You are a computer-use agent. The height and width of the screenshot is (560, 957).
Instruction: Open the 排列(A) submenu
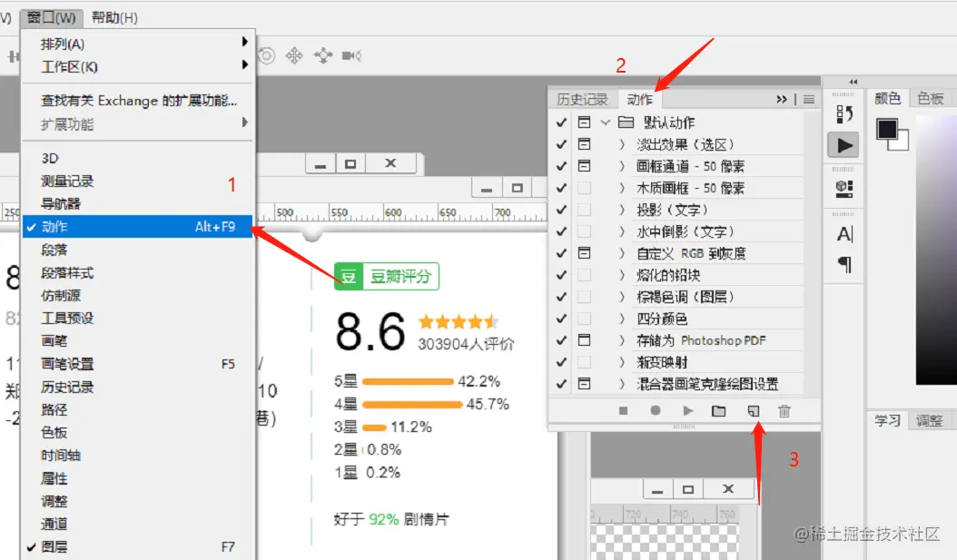pos(137,44)
